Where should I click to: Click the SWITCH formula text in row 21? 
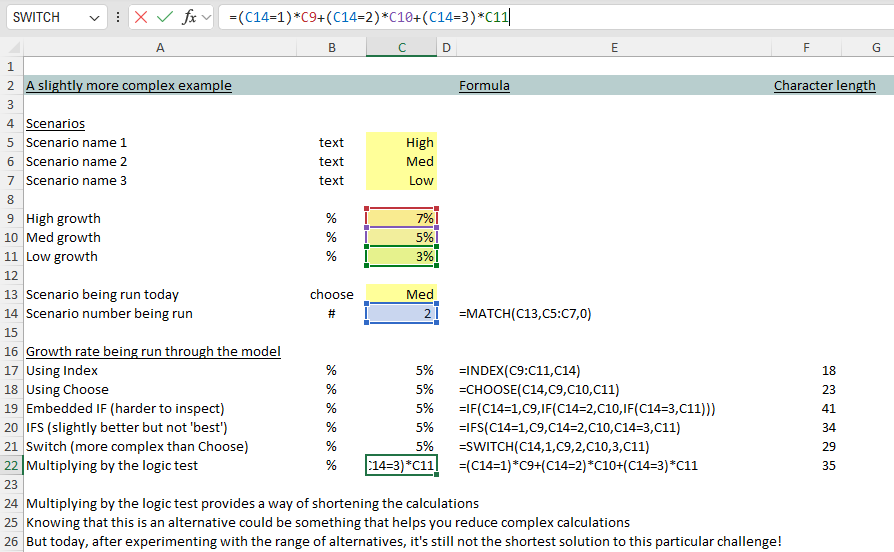[x=554, y=446]
